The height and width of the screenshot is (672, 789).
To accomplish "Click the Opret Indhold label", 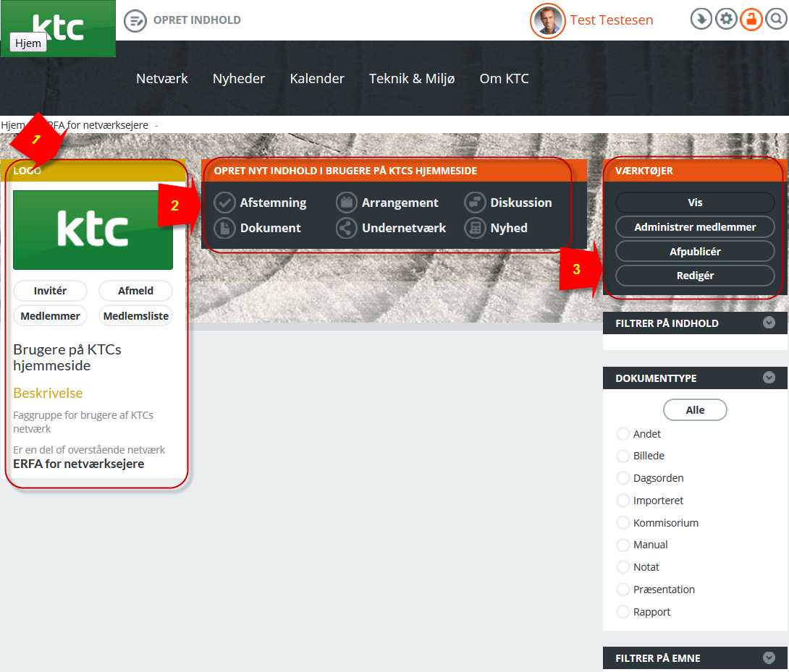I will (197, 20).
